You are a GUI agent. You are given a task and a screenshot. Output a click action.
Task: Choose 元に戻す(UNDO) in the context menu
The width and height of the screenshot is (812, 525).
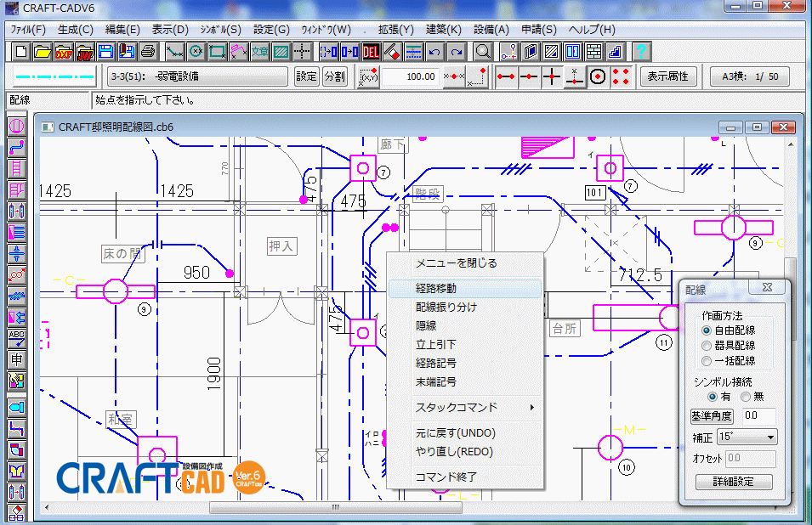point(465,433)
